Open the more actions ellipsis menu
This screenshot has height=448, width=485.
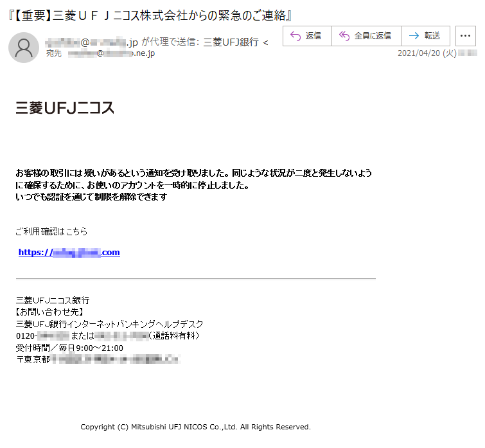pyautogui.click(x=466, y=36)
